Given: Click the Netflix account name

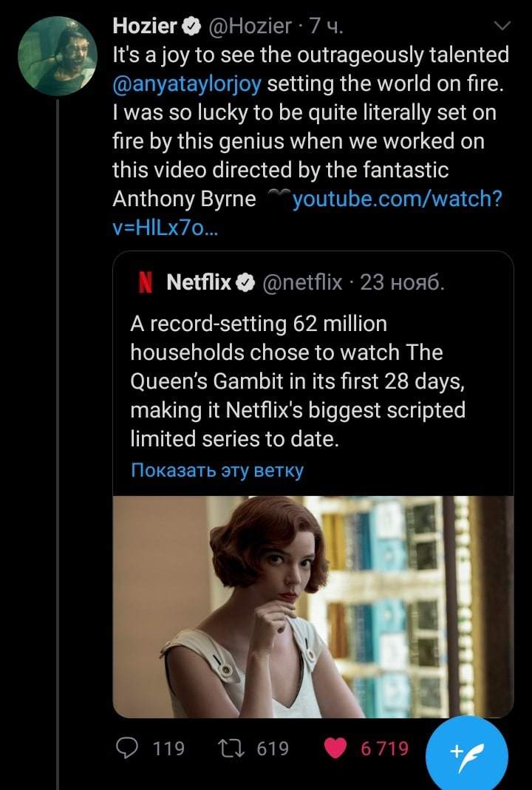Looking at the screenshot, I should [199, 282].
